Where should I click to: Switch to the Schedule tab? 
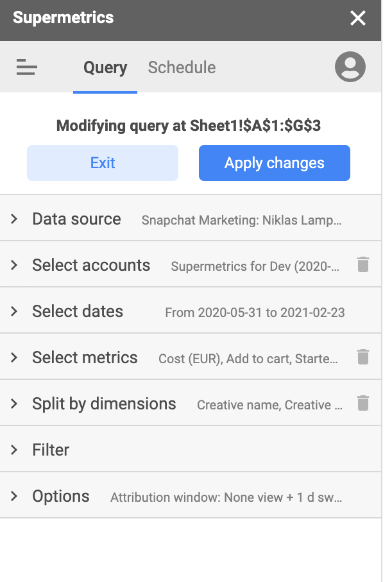[182, 67]
